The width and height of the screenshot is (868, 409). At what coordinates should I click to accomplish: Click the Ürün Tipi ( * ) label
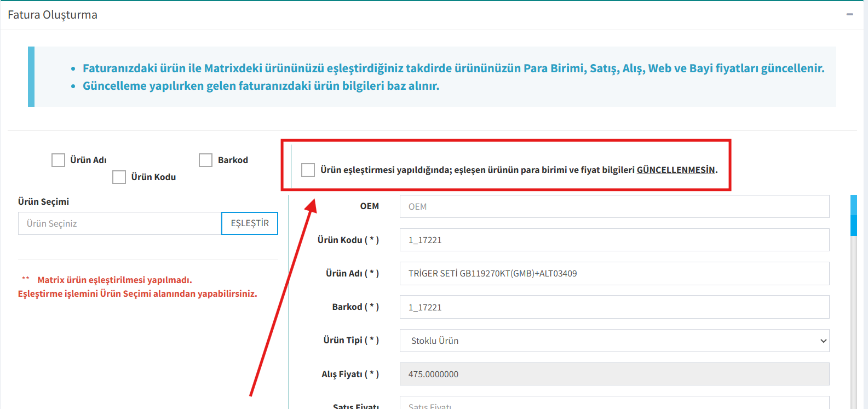point(350,340)
